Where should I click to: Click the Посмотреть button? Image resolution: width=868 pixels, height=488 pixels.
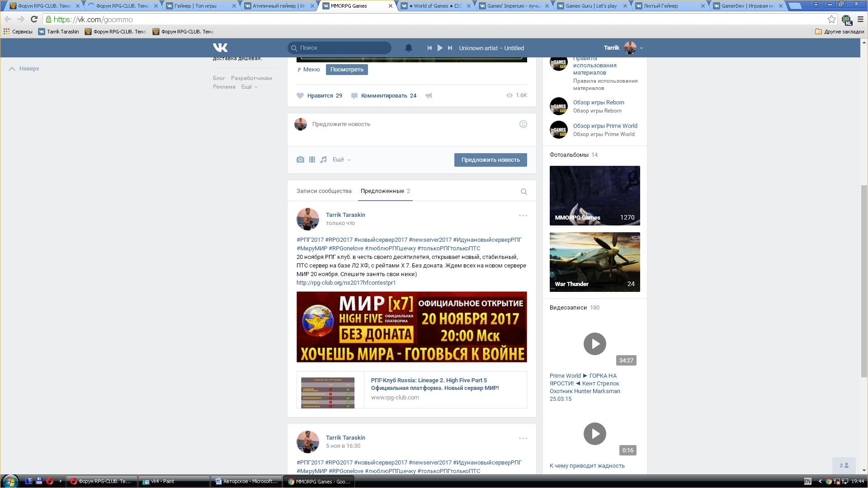[347, 70]
